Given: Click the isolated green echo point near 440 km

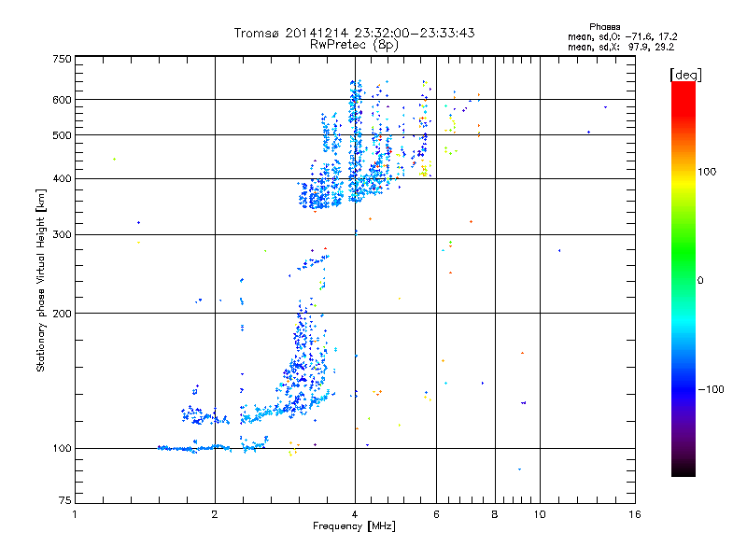Looking at the screenshot, I should tap(114, 159).
